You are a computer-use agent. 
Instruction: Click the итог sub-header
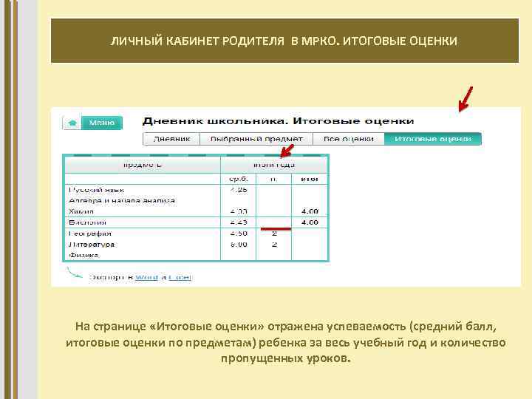(310, 179)
